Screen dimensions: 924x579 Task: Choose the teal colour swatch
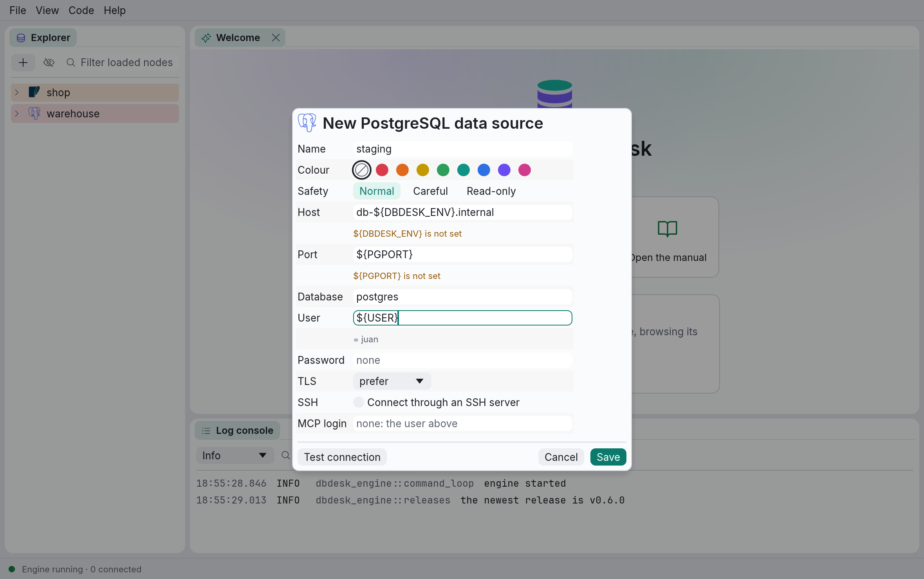tap(464, 170)
